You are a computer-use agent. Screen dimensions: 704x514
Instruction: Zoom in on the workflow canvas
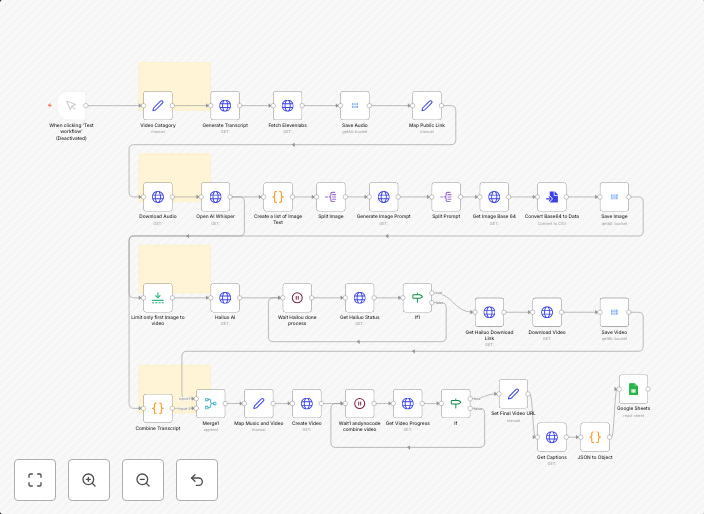coord(89,480)
